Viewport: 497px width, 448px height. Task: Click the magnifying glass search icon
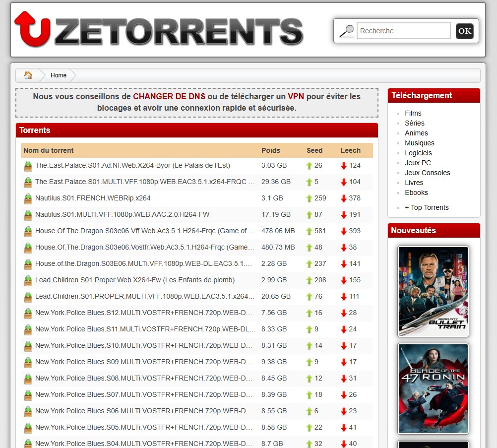point(347,31)
